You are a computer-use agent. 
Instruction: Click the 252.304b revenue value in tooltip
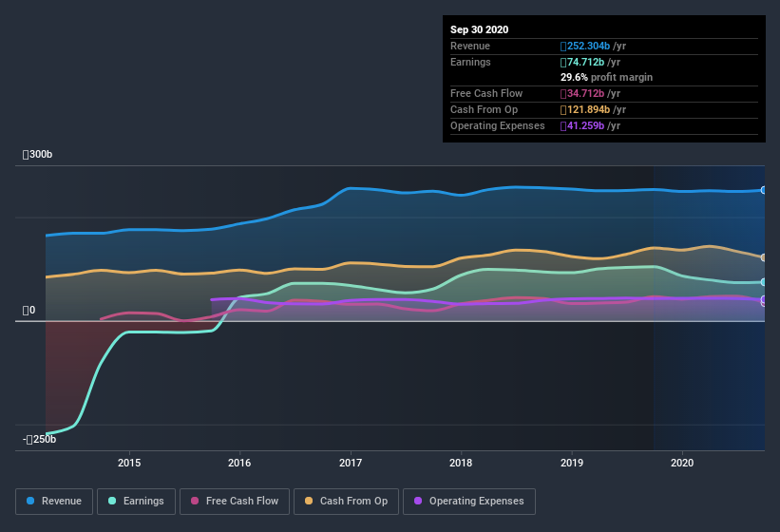click(x=585, y=47)
